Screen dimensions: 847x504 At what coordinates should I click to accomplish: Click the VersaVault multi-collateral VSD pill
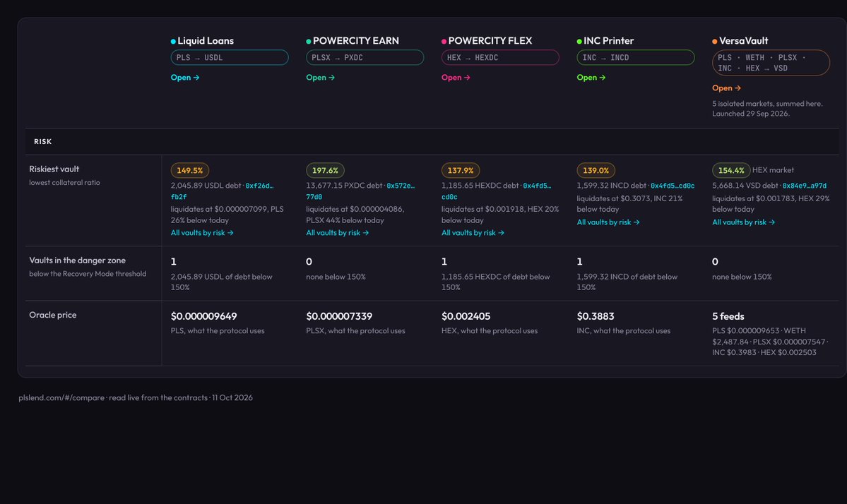(x=771, y=63)
